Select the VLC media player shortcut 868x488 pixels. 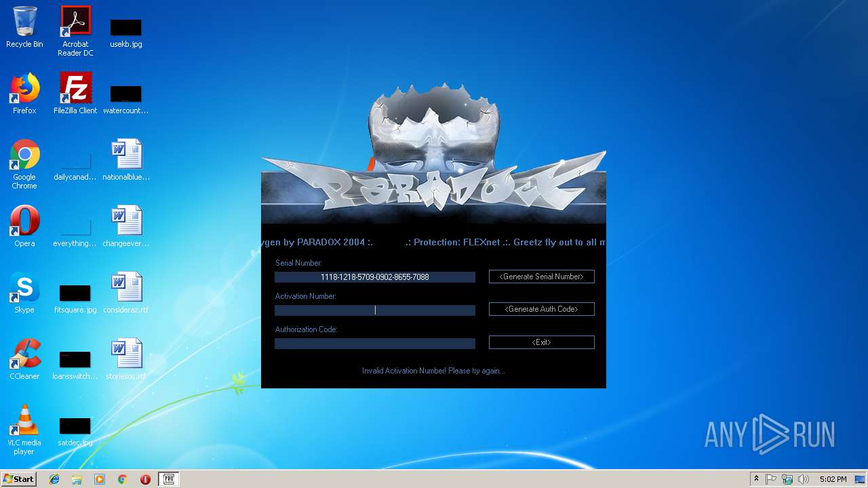[24, 430]
